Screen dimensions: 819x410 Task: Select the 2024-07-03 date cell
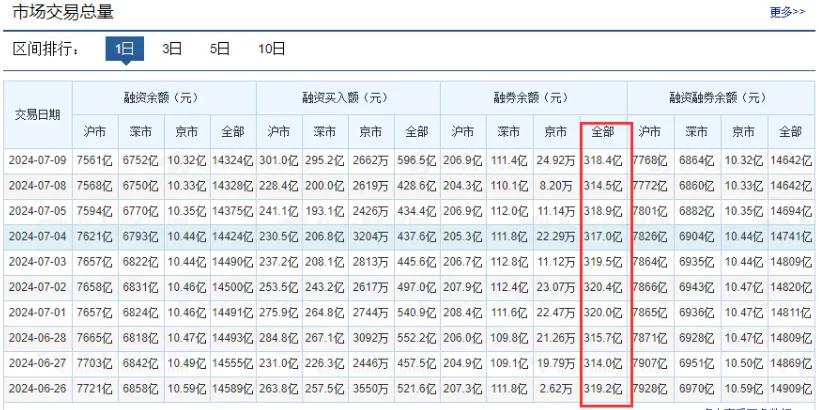(x=38, y=262)
